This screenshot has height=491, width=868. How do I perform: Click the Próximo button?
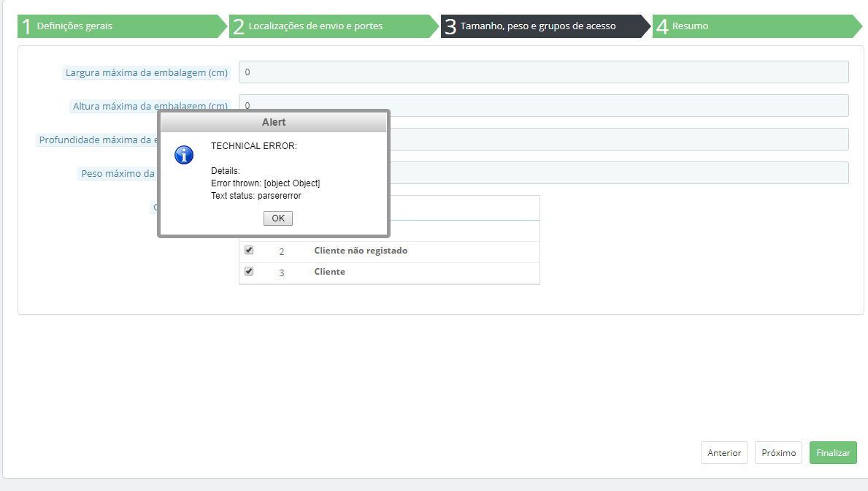[778, 453]
